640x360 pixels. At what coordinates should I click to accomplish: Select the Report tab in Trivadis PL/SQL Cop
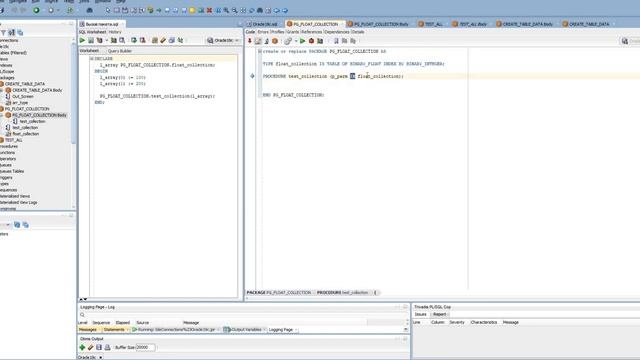[440, 314]
